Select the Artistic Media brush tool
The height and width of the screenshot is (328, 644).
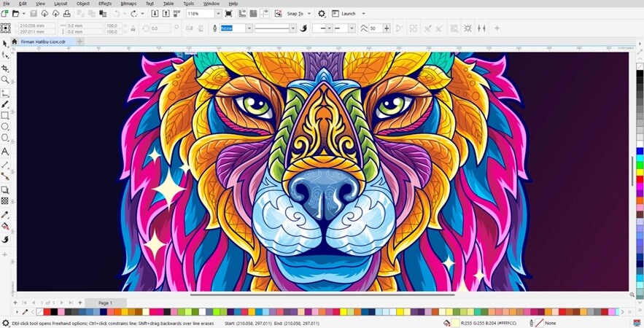tap(5, 105)
